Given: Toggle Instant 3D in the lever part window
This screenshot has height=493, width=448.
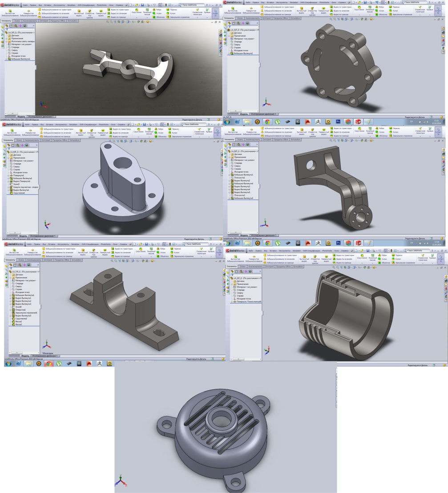Looking at the screenshot, I should pos(215,12).
